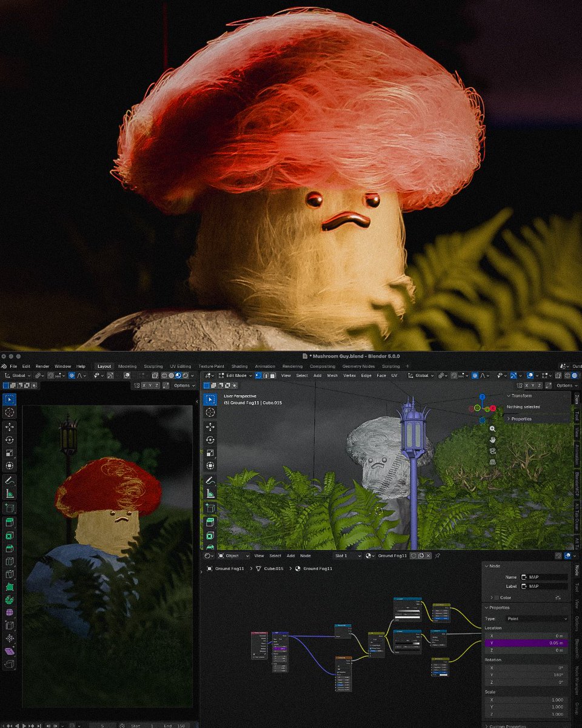Select the Cursor tool in User Perspective viewport
Viewport: 582px width, 728px height.
pos(210,413)
